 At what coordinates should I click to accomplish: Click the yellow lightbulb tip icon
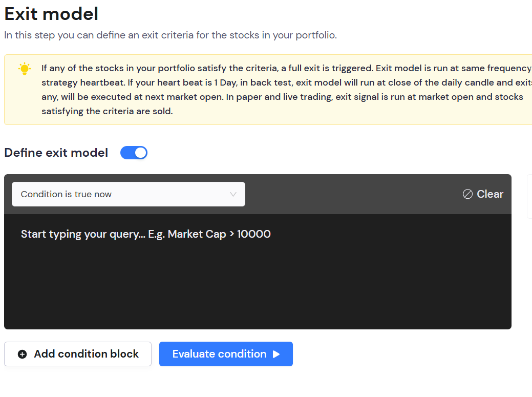[24, 69]
